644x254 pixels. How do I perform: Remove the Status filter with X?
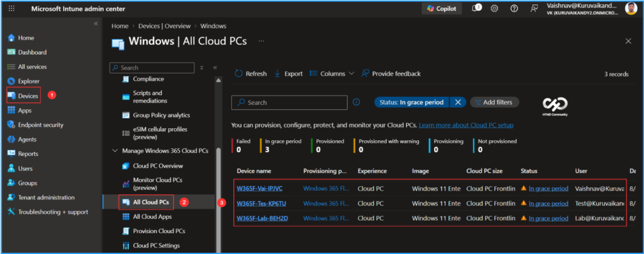point(458,102)
